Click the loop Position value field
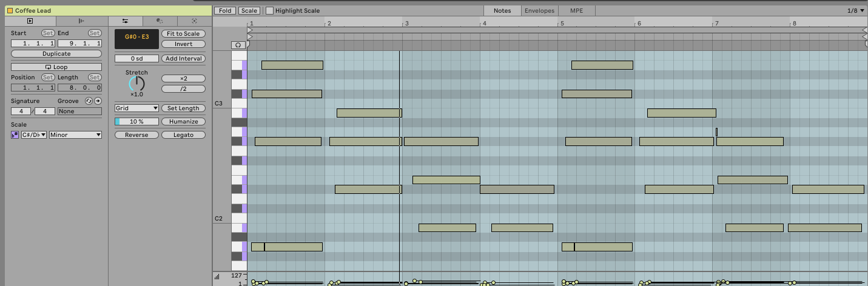The image size is (868, 286). pos(33,88)
